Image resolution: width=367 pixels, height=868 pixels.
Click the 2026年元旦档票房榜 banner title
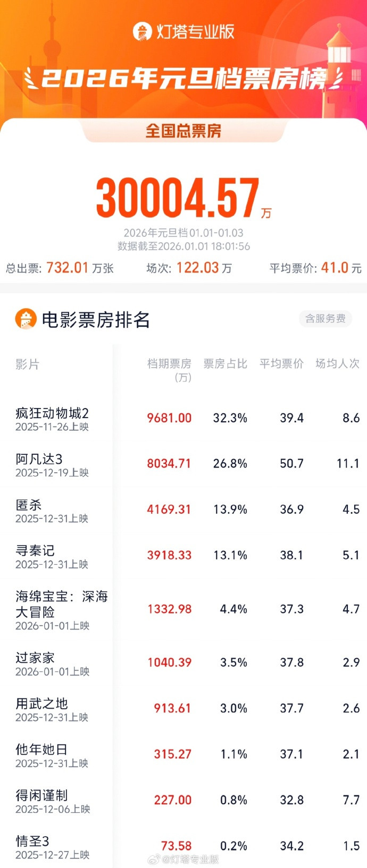tap(183, 79)
